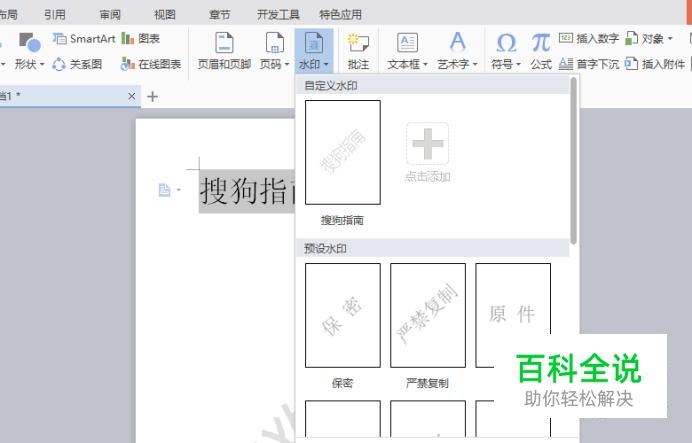Viewport: 692px width, 443px height.
Task: Switch to the 特色应用 featured apps tab
Action: [340, 15]
